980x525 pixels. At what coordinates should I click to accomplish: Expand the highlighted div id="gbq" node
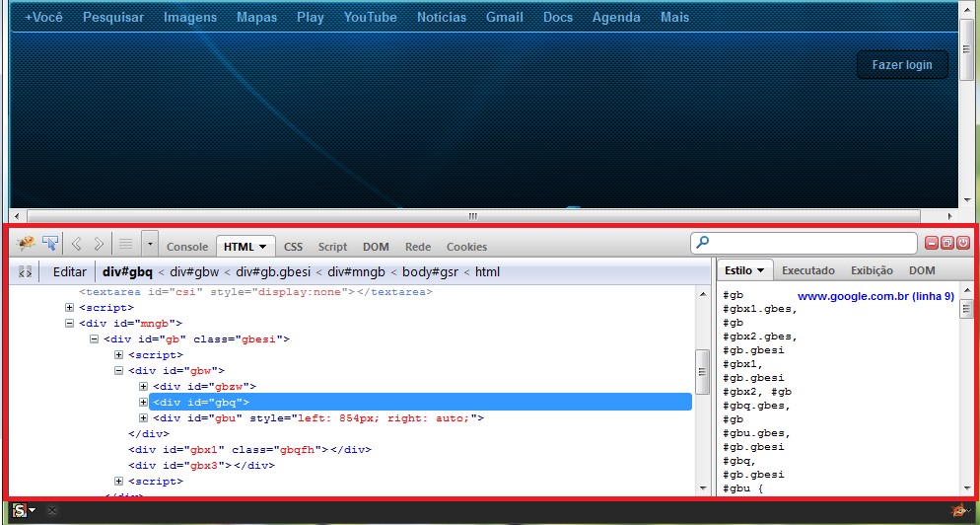point(143,403)
